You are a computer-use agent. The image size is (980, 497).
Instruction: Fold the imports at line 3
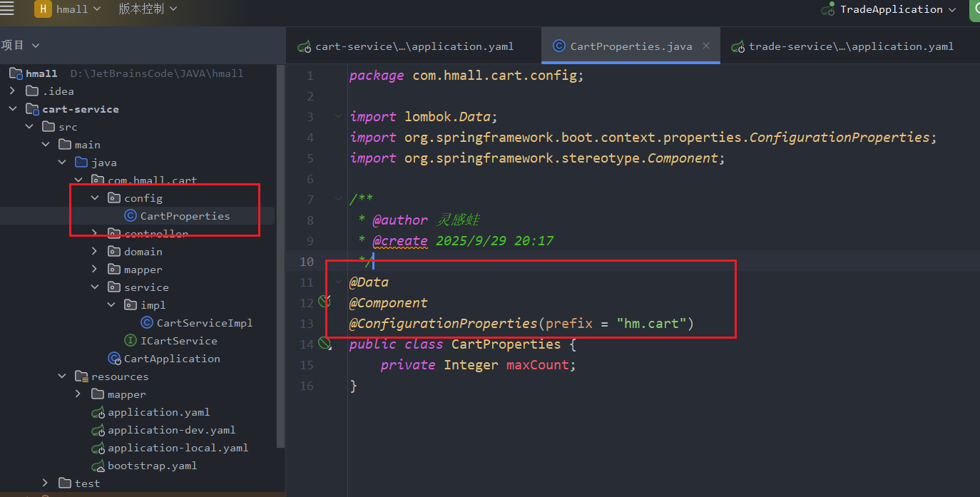pyautogui.click(x=338, y=116)
